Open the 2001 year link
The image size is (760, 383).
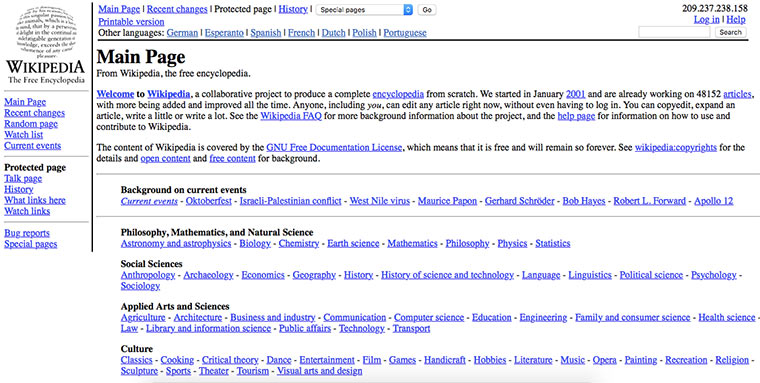pyautogui.click(x=575, y=94)
